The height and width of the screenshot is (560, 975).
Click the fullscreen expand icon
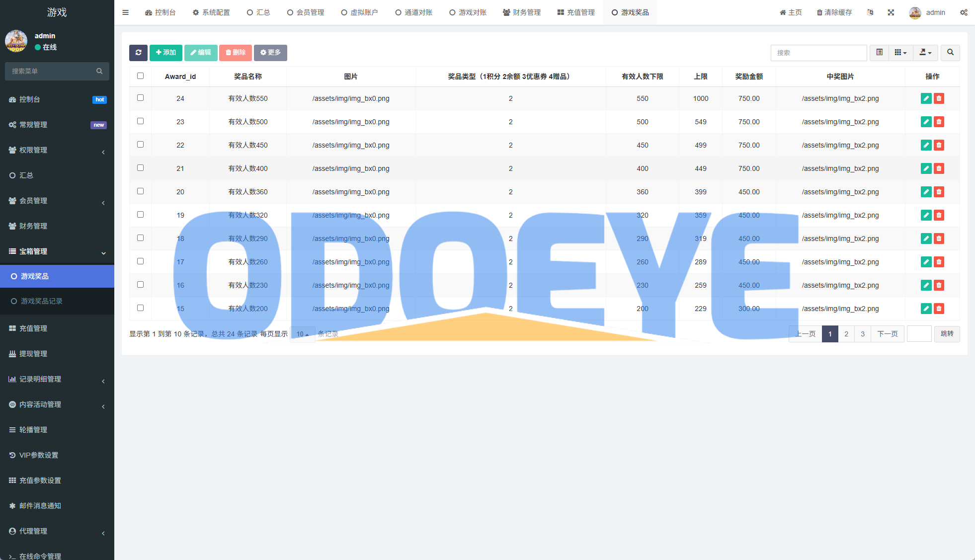(891, 12)
